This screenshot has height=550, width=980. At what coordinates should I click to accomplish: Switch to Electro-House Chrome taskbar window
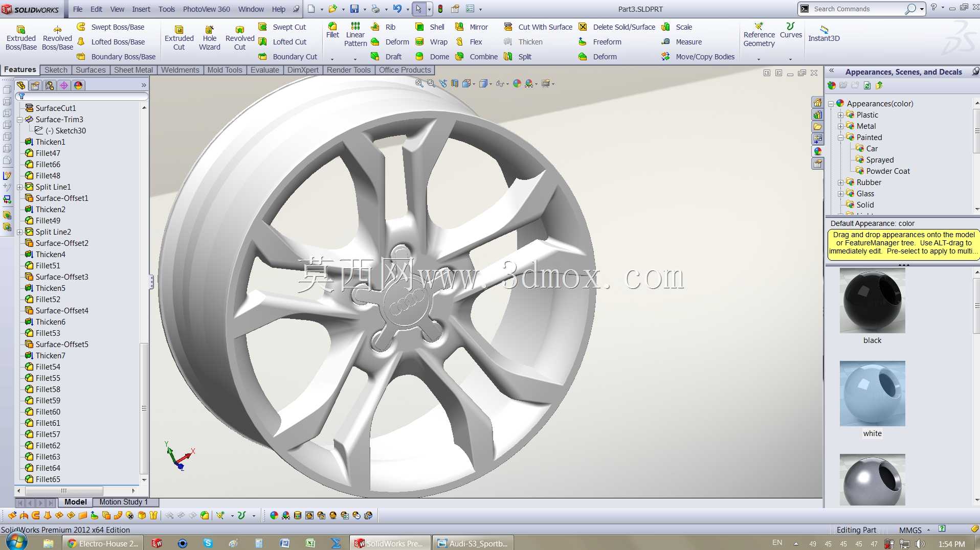point(103,543)
